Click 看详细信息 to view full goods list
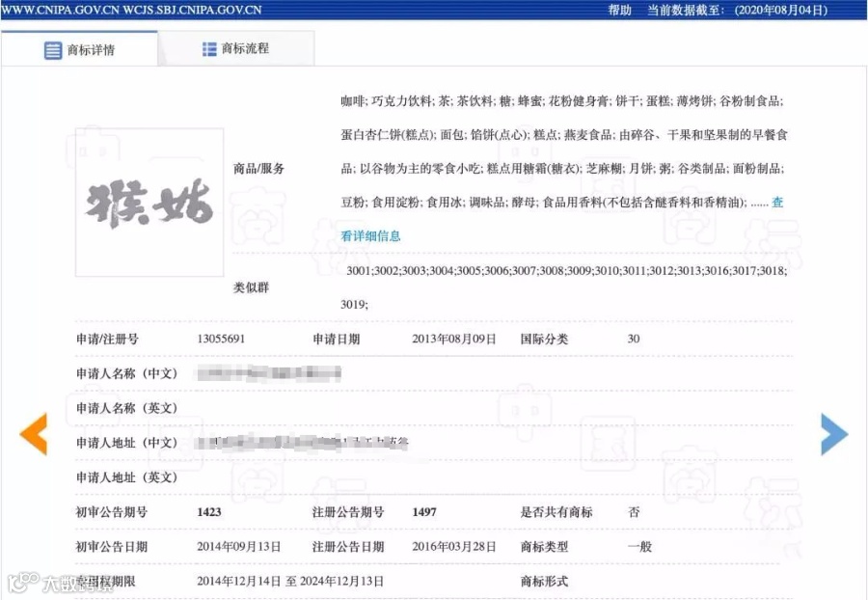Viewport: 868px width, 600px height. pyautogui.click(x=370, y=235)
